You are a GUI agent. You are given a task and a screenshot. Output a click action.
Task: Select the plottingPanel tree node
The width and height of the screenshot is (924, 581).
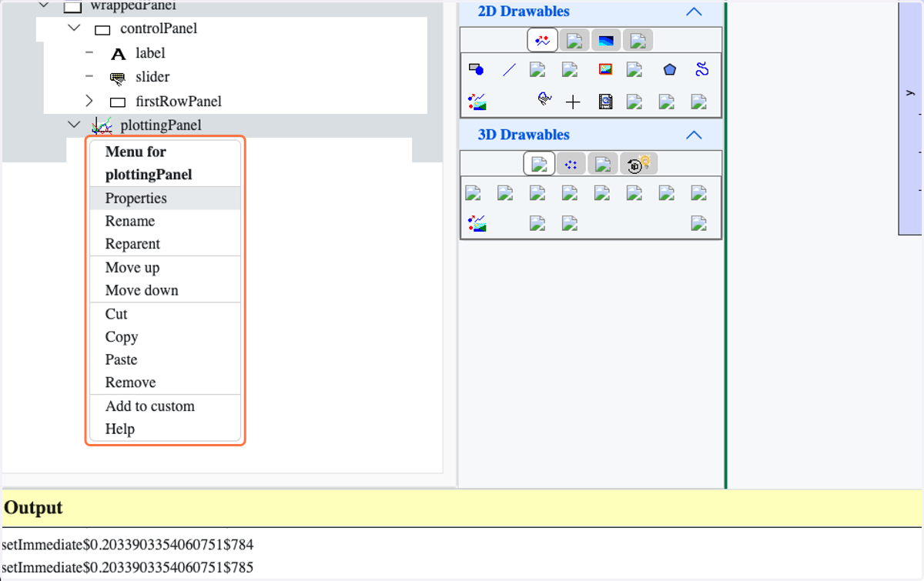point(161,125)
